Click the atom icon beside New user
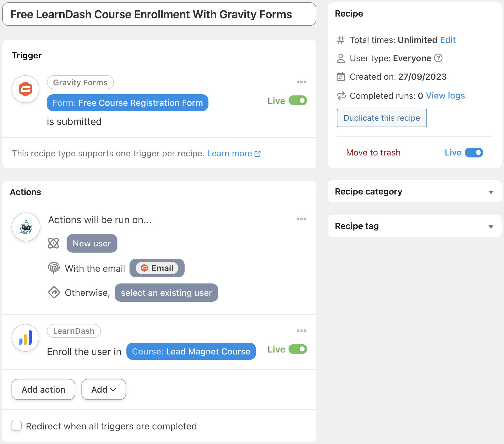This screenshot has height=444, width=504. pos(53,243)
